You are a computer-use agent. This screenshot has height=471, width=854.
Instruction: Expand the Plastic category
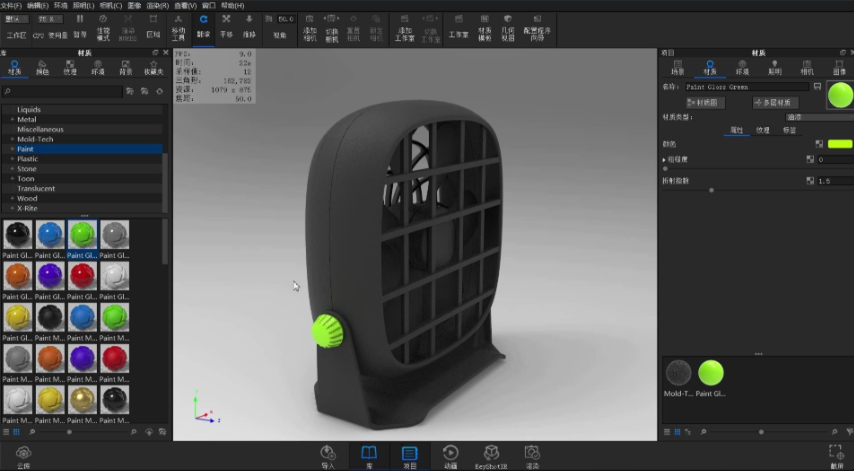12,158
